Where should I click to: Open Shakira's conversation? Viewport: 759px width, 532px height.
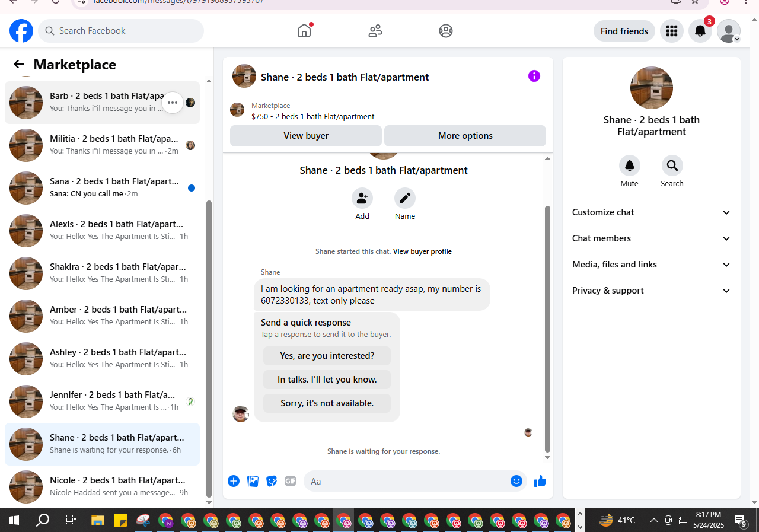[x=102, y=273]
